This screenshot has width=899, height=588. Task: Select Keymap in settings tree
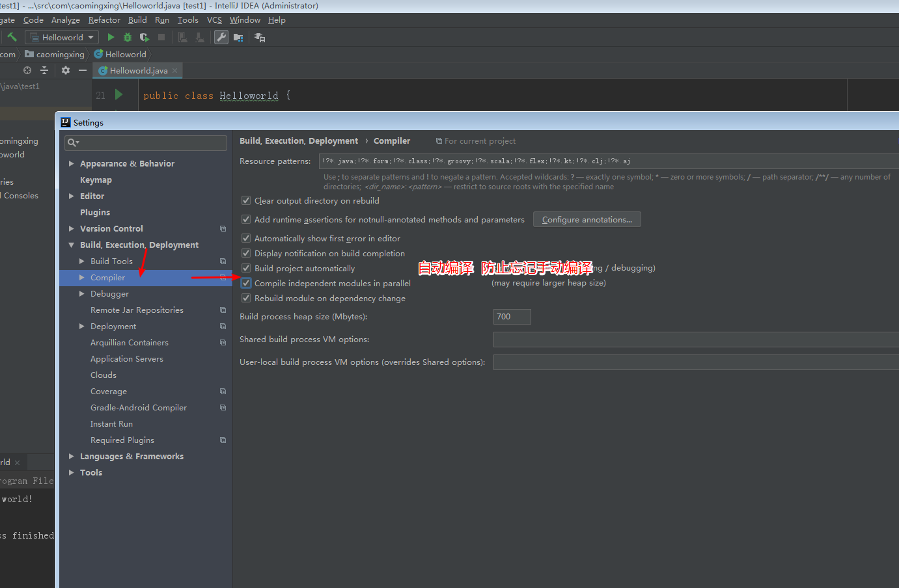point(96,180)
